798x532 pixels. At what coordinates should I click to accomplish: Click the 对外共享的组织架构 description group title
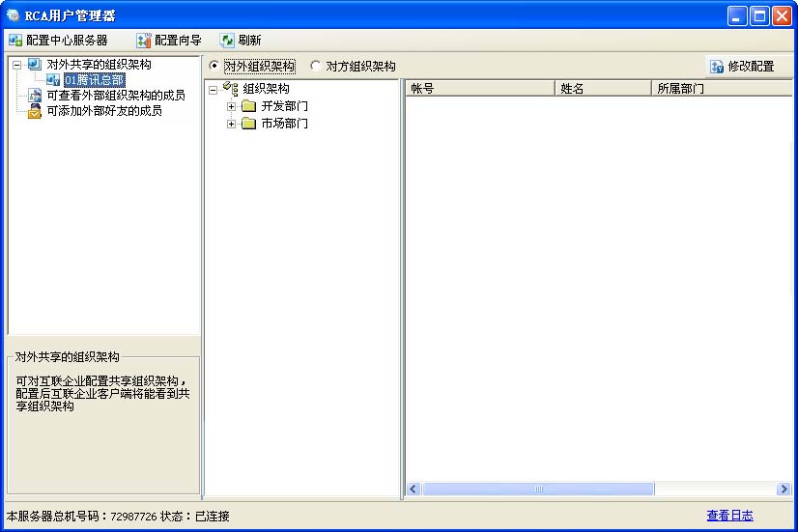point(68,356)
